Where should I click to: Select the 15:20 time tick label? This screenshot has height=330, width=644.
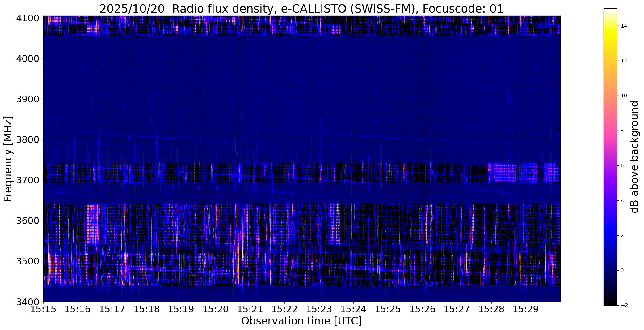[216, 309]
